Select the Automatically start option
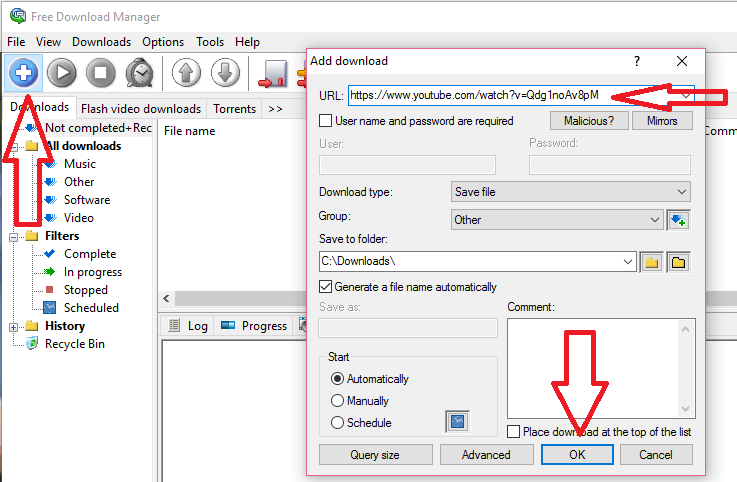The width and height of the screenshot is (737, 482). (337, 379)
